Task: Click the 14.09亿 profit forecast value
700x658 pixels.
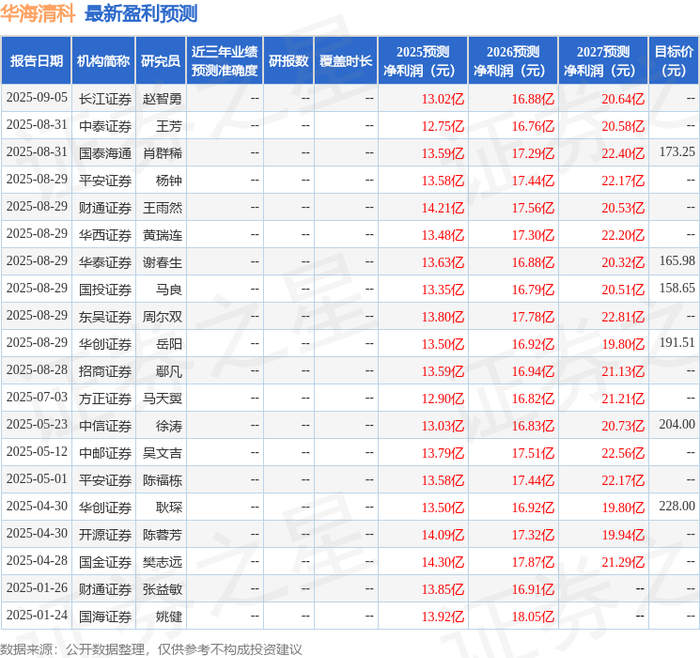Action: (443, 534)
